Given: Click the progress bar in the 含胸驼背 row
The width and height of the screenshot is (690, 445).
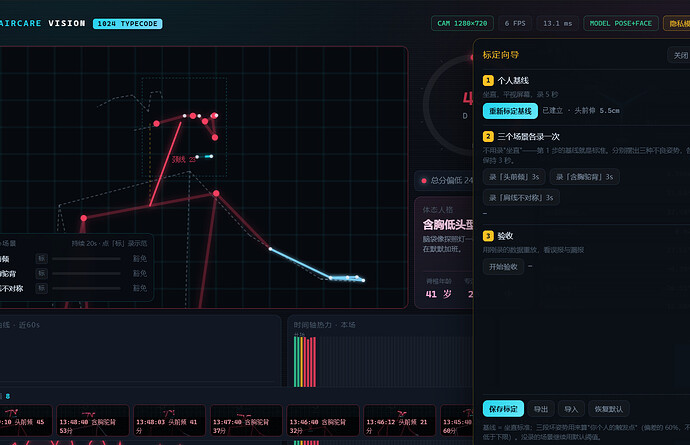Looking at the screenshot, I should (x=86, y=273).
